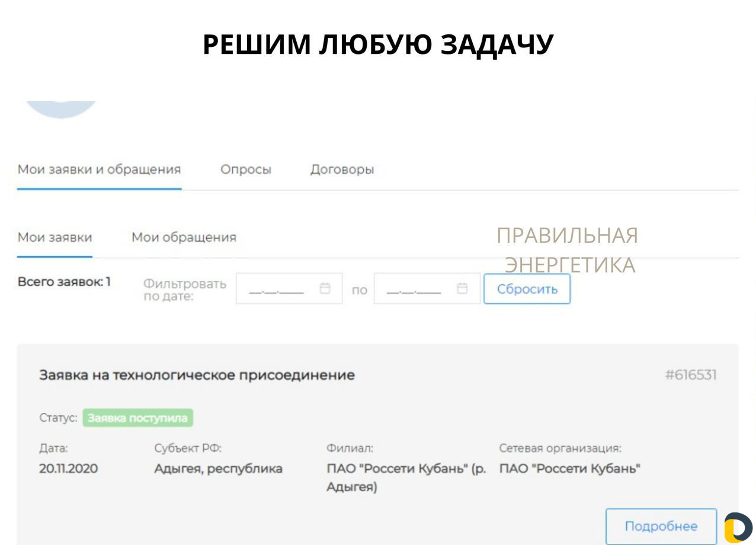
Task: Click request number #616531
Action: [x=691, y=375]
